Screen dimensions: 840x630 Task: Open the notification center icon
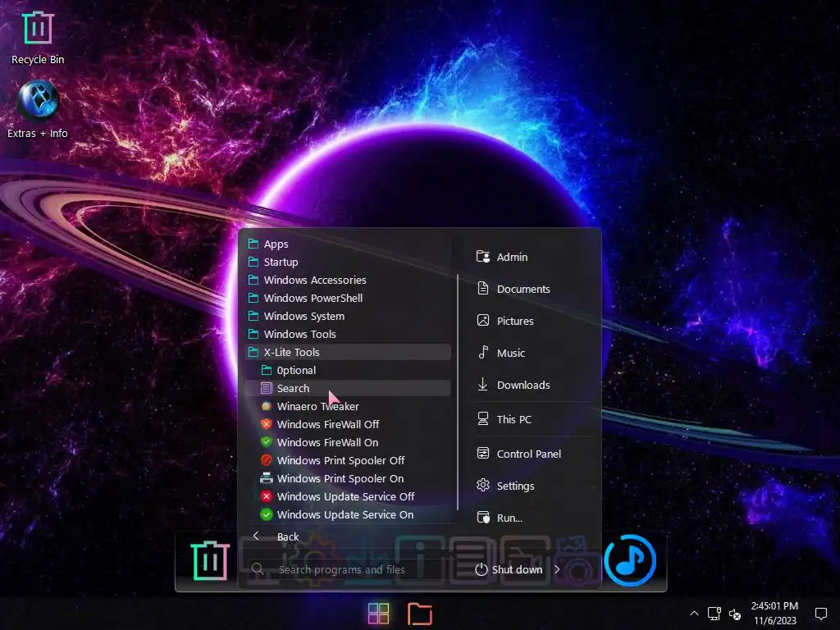coord(820,614)
